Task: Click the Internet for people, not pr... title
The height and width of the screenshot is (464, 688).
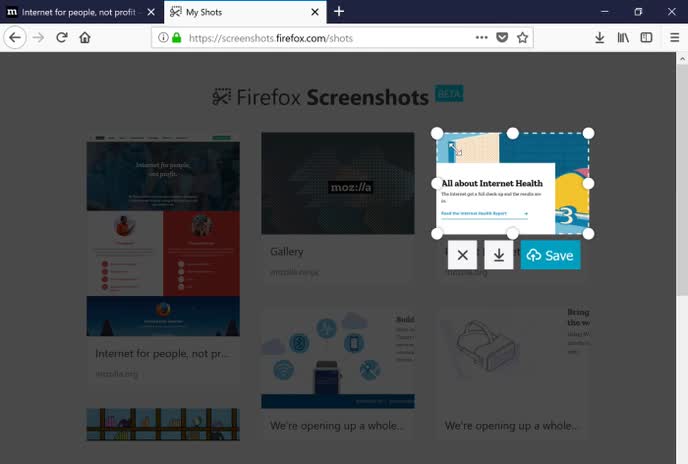Action: tap(162, 354)
